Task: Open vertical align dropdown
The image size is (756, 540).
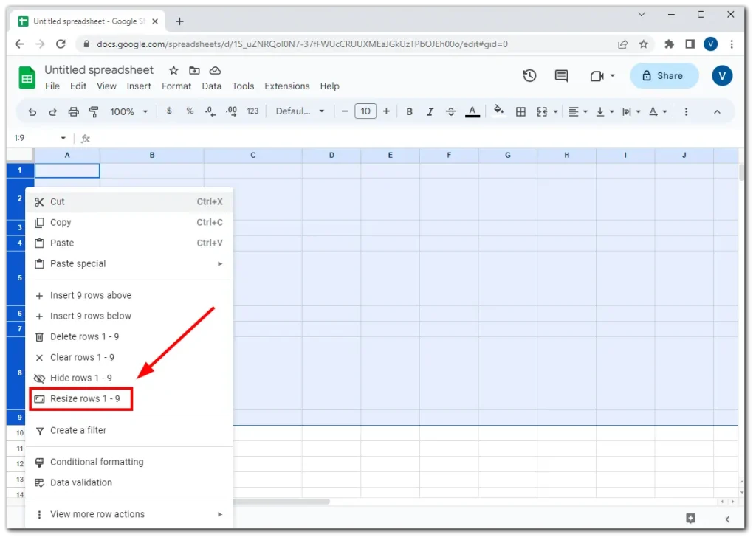Action: (605, 111)
